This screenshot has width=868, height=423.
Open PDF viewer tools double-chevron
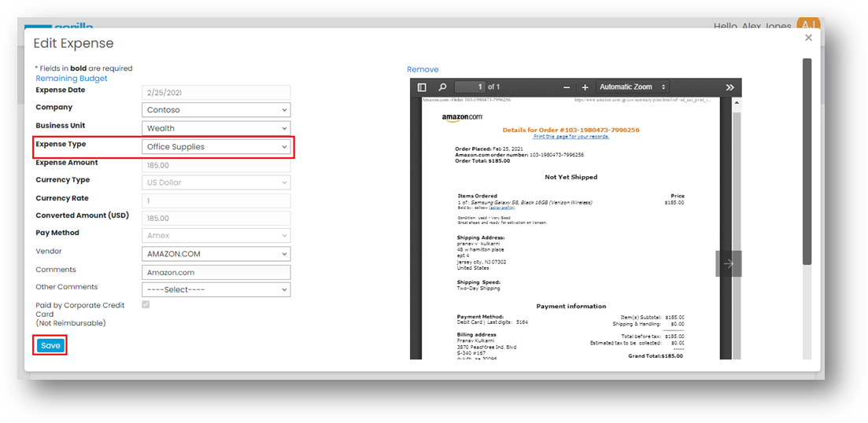coord(729,87)
